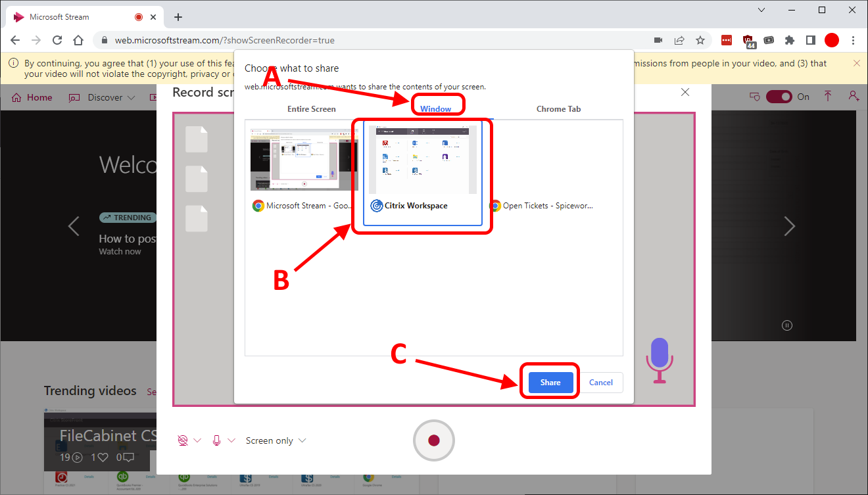
Task: Open the uBlock shield extension showing 44
Action: (x=749, y=41)
